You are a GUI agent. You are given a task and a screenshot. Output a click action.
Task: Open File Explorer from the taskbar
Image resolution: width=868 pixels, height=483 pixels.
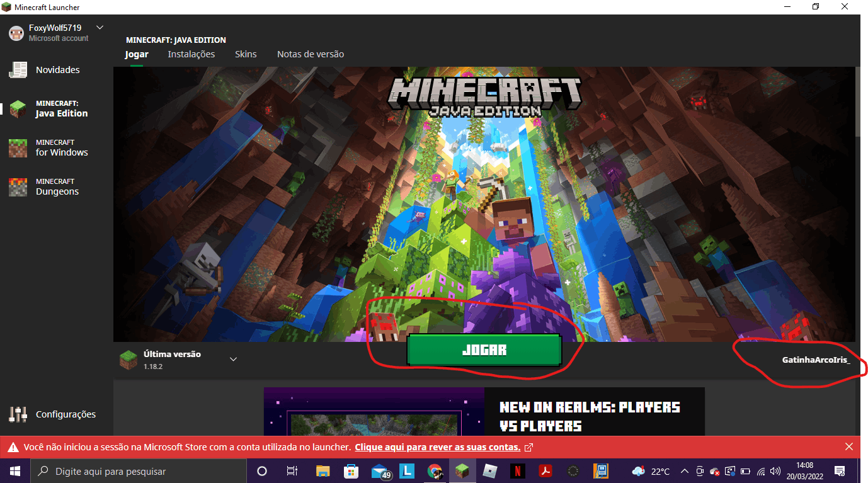point(323,471)
